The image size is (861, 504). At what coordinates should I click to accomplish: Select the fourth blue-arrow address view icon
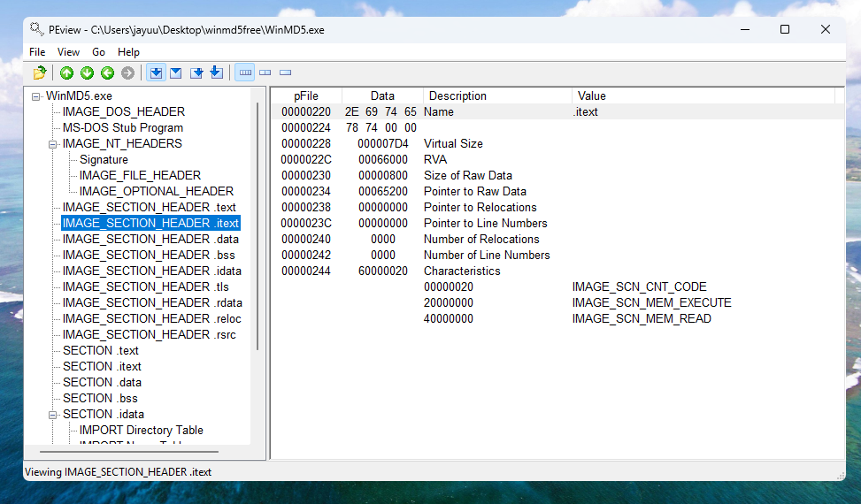coord(217,73)
